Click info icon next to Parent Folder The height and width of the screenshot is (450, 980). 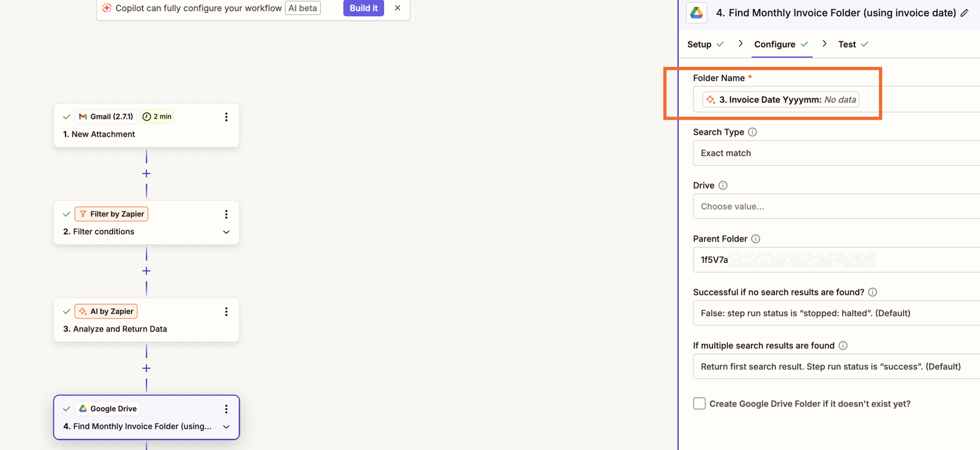[x=755, y=239]
